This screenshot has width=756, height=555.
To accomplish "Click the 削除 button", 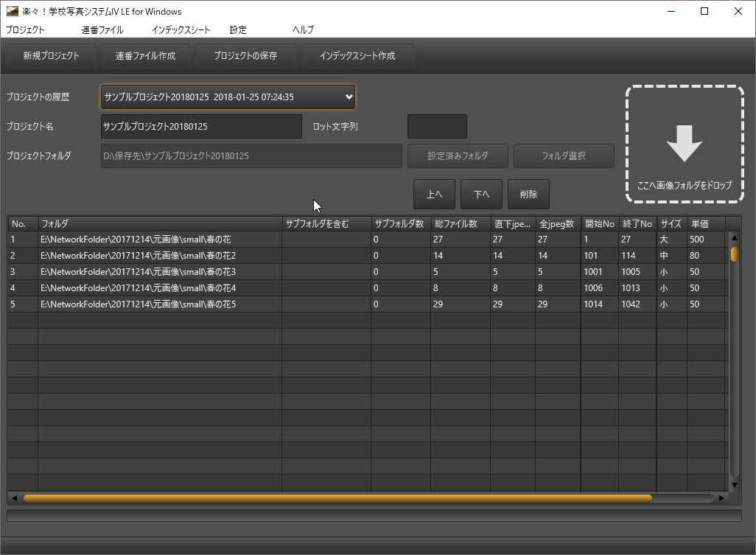I will tap(528, 195).
